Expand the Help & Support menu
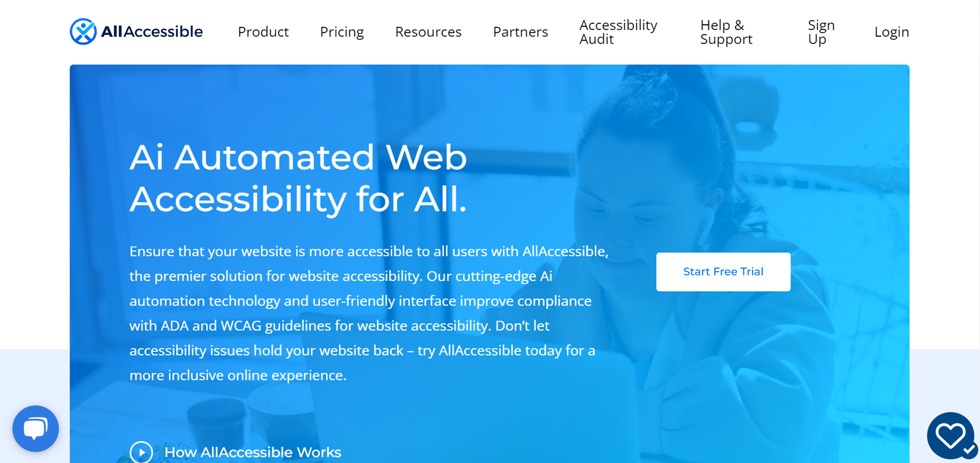Screen dimensions: 980x463 [x=726, y=32]
